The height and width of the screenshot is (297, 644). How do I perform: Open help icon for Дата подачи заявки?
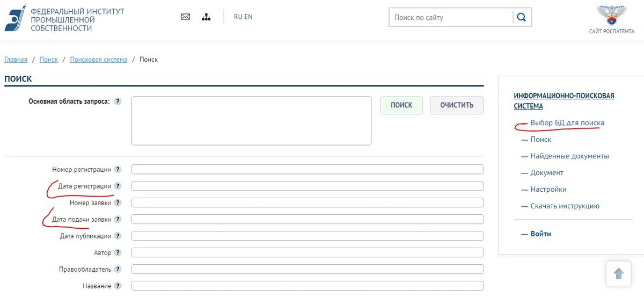pos(118,219)
